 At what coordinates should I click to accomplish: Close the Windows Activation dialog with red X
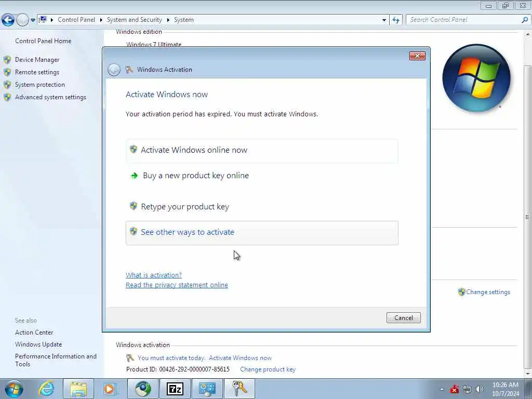[417, 56]
